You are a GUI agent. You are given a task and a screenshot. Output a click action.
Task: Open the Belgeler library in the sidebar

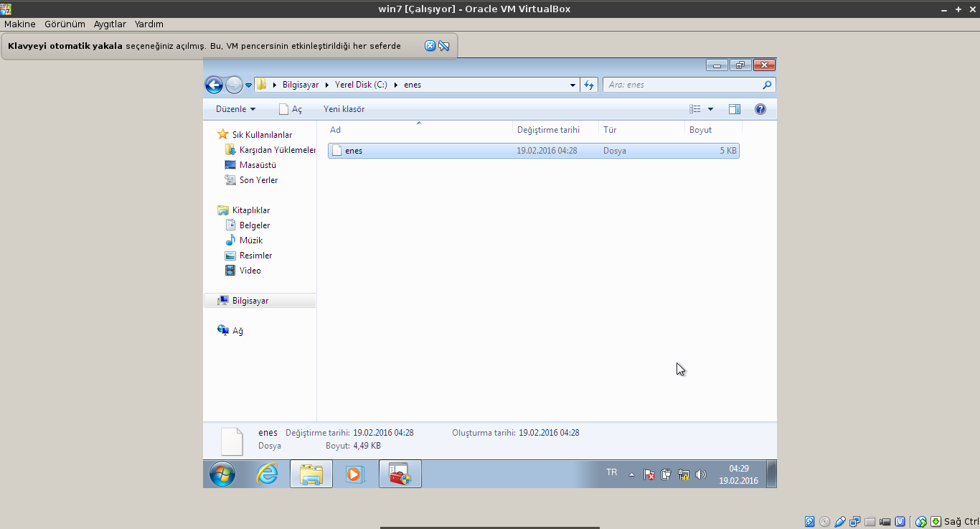pos(253,225)
